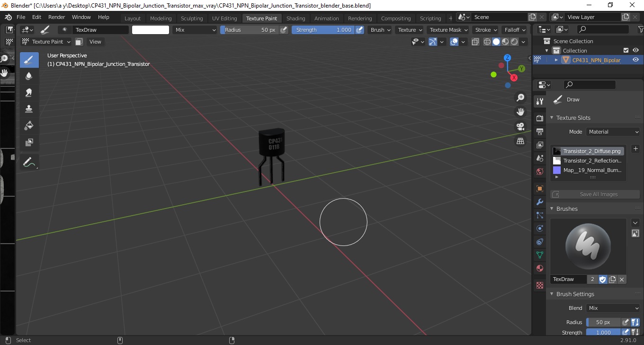Viewport: 644px width, 345px height.
Task: Hide CP431_NPN_Bipolar object via eye icon
Action: [x=636, y=60]
